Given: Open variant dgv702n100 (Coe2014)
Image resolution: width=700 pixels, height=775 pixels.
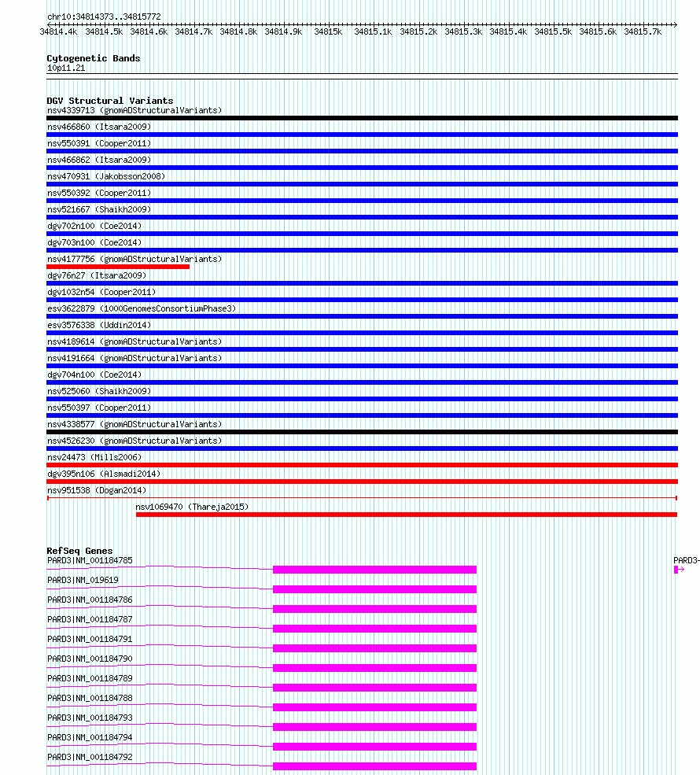Looking at the screenshot, I should (94, 226).
